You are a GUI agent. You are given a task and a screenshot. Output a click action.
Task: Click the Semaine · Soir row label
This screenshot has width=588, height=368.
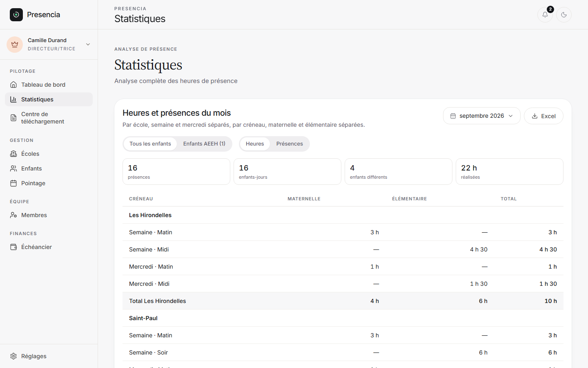(149, 352)
